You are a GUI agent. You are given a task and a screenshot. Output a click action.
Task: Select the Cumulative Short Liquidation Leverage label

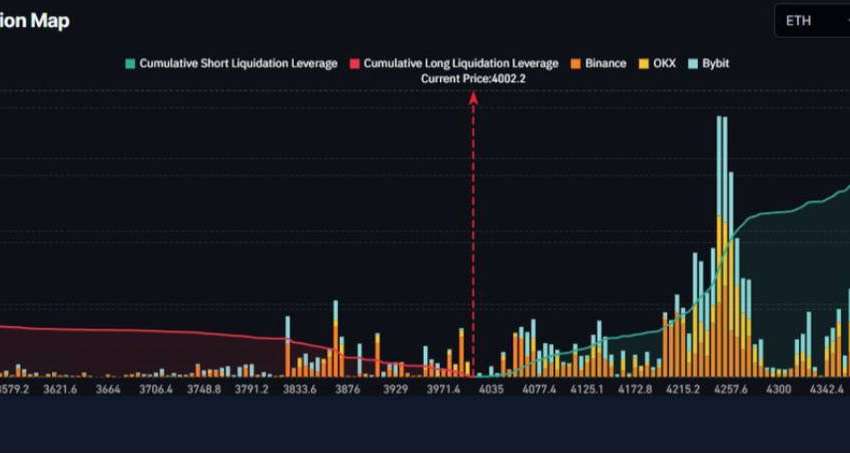238,64
